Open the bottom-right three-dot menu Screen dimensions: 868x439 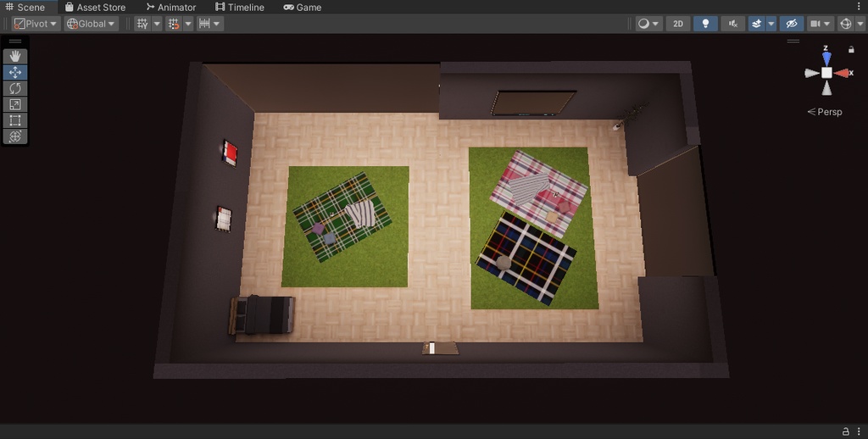pyautogui.click(x=860, y=431)
